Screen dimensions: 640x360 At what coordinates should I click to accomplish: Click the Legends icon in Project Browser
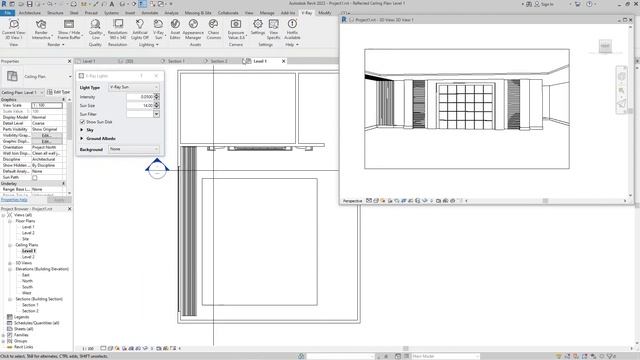pos(10,317)
